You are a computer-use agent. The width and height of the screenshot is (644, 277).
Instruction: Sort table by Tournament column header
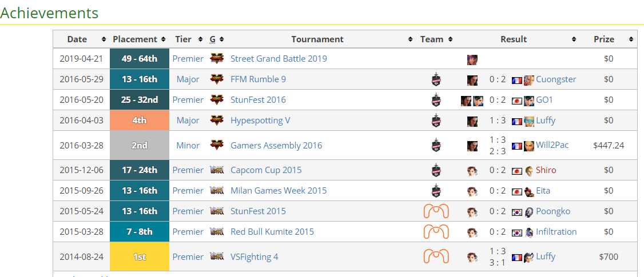coord(317,39)
